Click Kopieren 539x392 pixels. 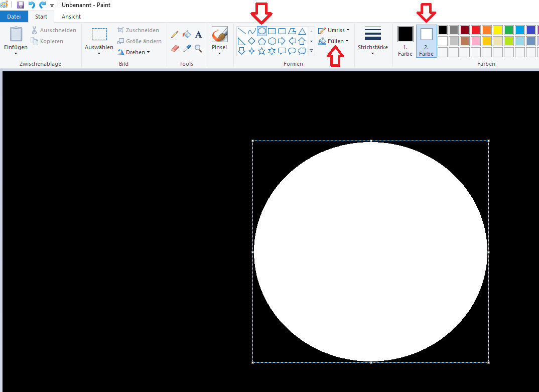pyautogui.click(x=47, y=41)
